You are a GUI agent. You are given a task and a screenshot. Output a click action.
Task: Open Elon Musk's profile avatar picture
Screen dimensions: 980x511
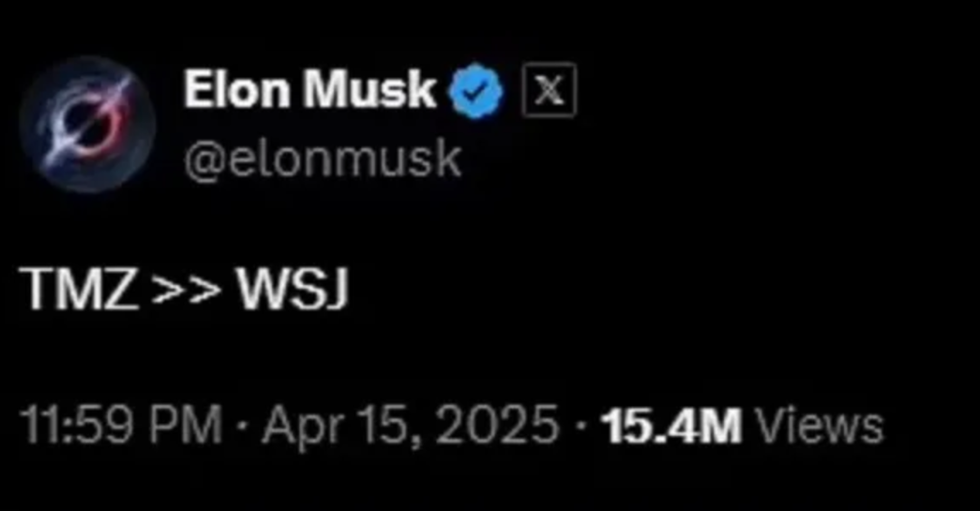[x=87, y=123]
